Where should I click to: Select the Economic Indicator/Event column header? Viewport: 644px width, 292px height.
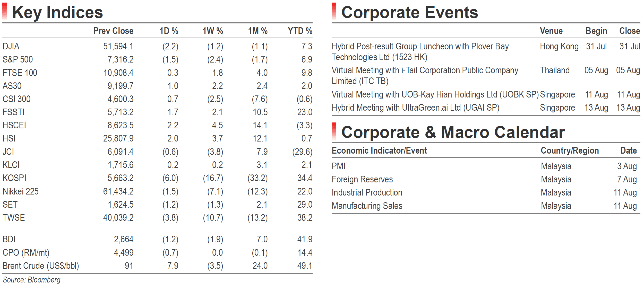click(x=379, y=151)
